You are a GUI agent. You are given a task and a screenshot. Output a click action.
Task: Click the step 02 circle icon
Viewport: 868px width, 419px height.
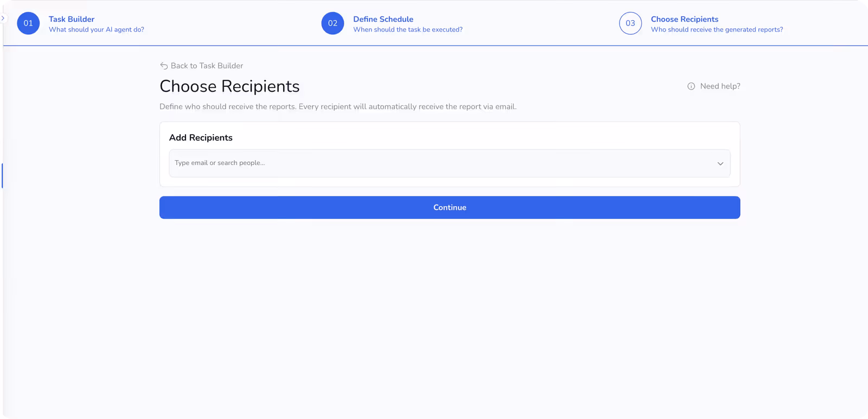333,23
